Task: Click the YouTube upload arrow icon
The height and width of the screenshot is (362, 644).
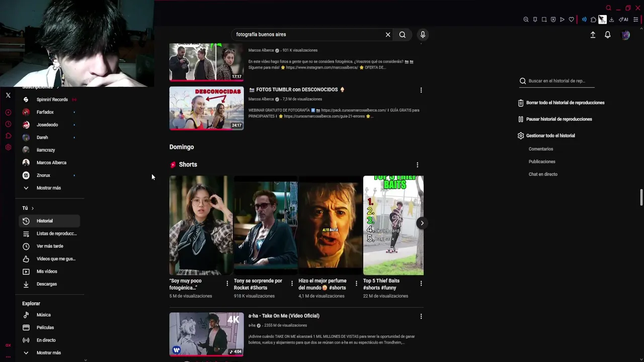Action: pyautogui.click(x=593, y=35)
